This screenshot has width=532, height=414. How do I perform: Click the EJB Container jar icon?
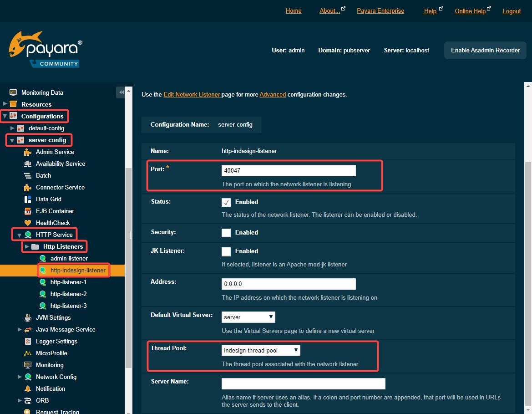(x=27, y=211)
